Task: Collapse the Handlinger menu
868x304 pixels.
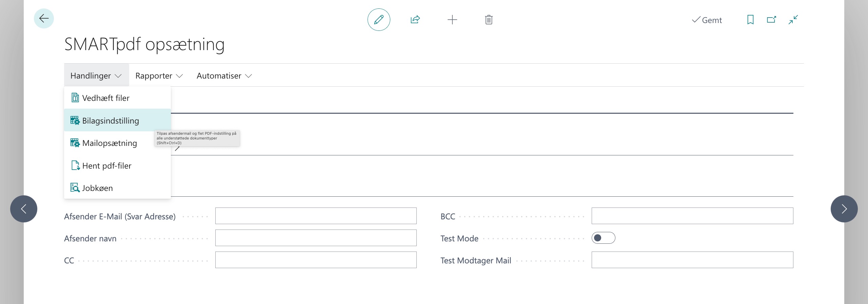Action: tap(96, 75)
